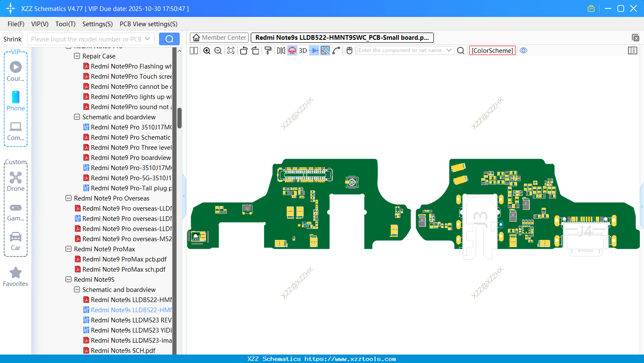
Task: Open the right side panel layout icon
Action: (633, 50)
